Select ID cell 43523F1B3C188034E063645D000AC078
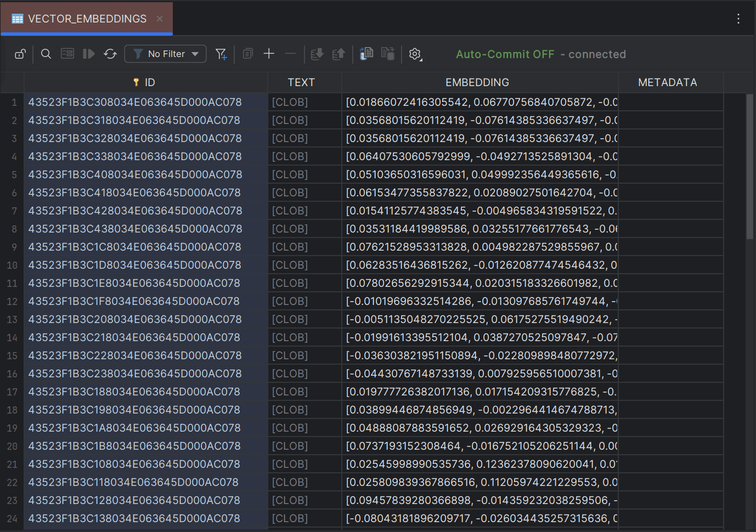 click(146, 392)
